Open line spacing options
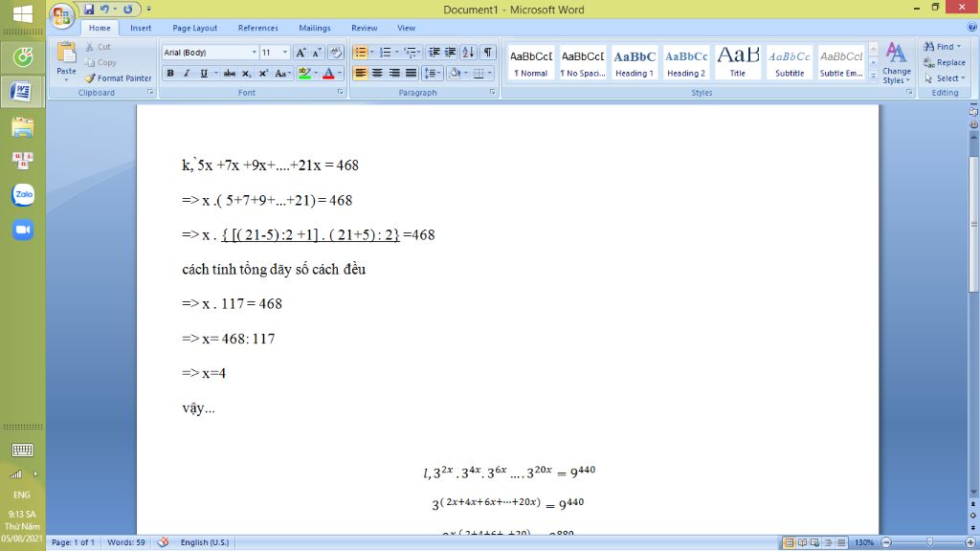The height and width of the screenshot is (551, 980). point(433,73)
